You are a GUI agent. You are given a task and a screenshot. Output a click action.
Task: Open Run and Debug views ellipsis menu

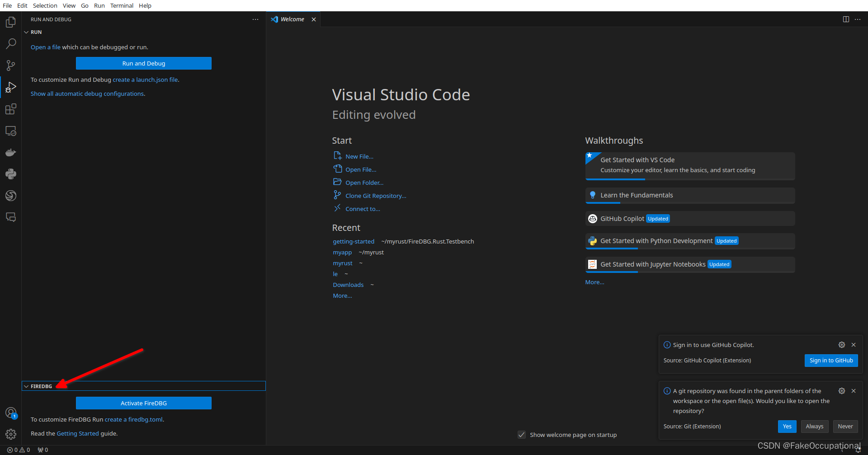255,19
